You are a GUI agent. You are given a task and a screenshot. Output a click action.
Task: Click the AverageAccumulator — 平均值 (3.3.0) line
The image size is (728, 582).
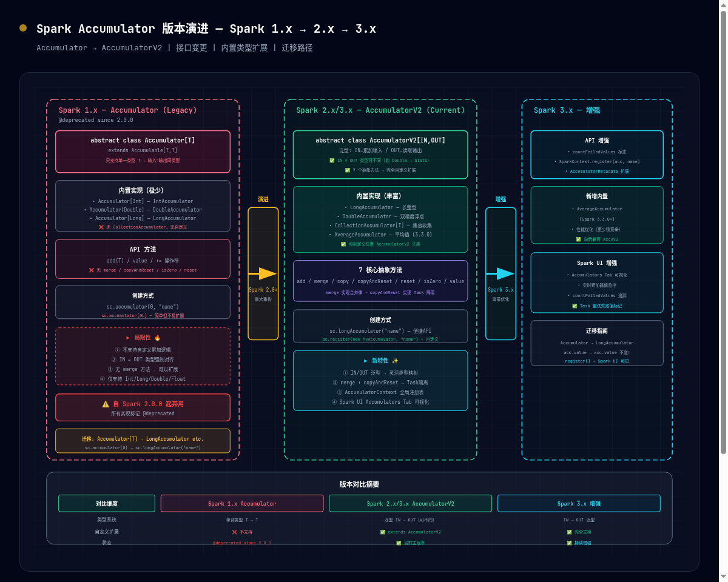tap(380, 235)
